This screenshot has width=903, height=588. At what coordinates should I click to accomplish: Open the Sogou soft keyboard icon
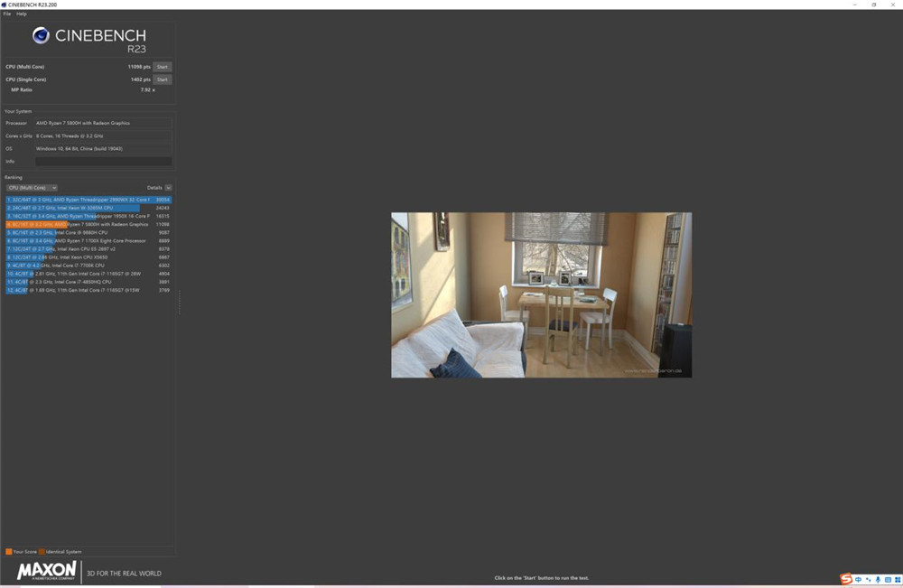[x=888, y=579]
